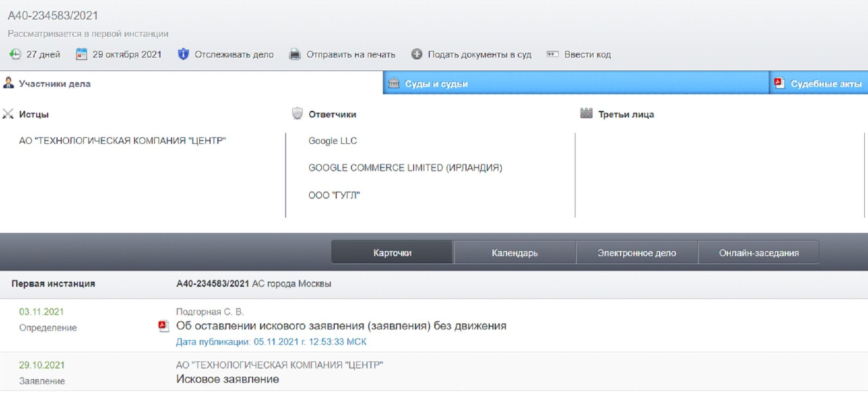868x394 pixels.
Task: Click А40-234583/2021 АС города Москвы court label
Action: (x=254, y=284)
